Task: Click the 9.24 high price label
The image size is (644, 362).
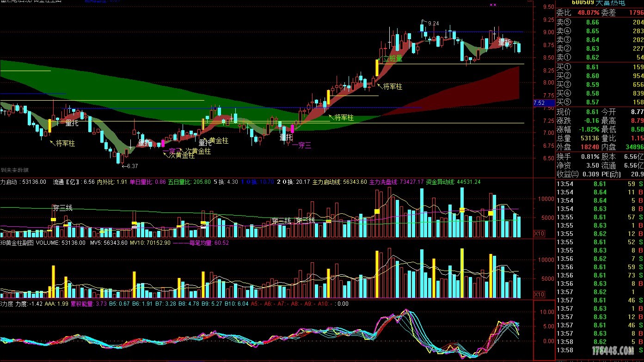Action: point(433,24)
